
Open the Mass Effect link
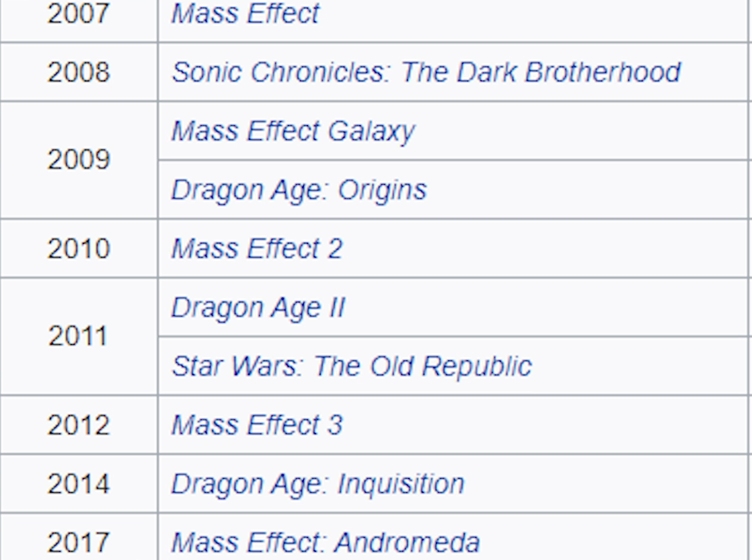[x=245, y=13]
